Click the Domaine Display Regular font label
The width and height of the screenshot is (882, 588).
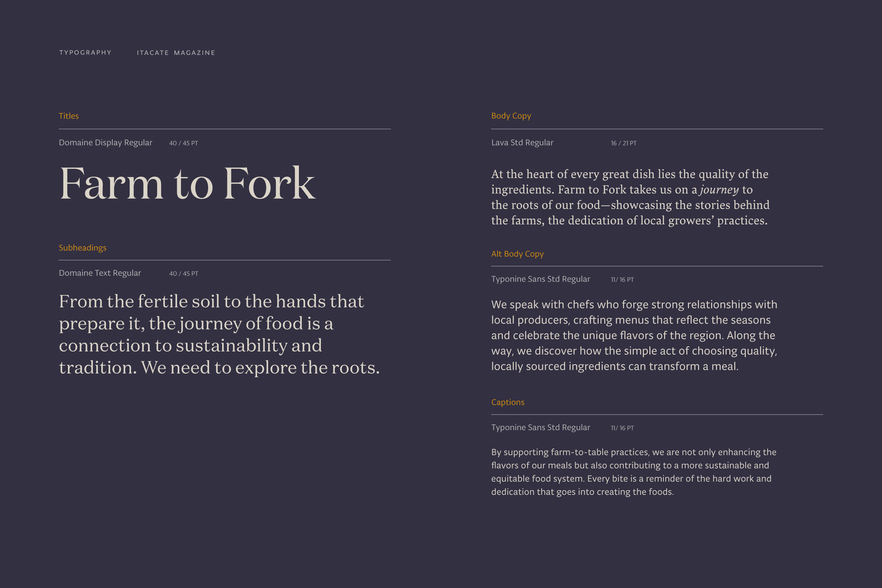click(x=106, y=142)
